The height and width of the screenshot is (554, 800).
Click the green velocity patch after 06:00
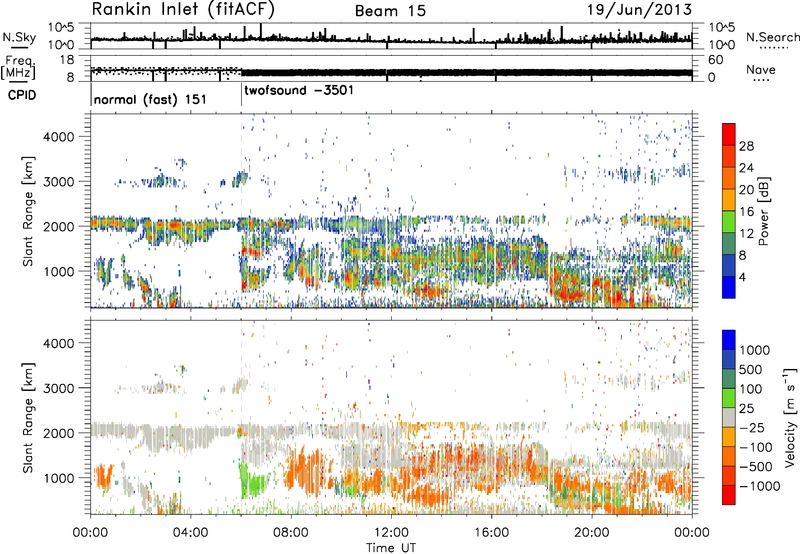click(253, 480)
